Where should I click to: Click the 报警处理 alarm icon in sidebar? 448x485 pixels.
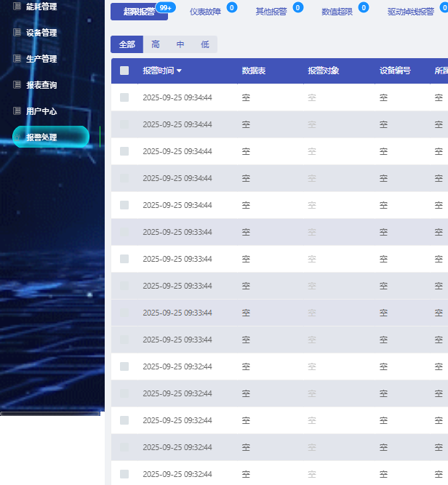(17, 137)
